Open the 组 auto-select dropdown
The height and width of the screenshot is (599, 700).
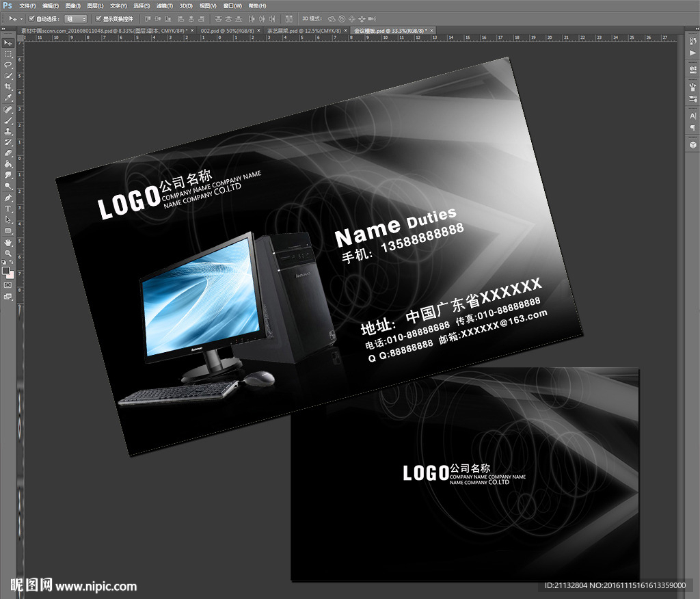(x=75, y=18)
